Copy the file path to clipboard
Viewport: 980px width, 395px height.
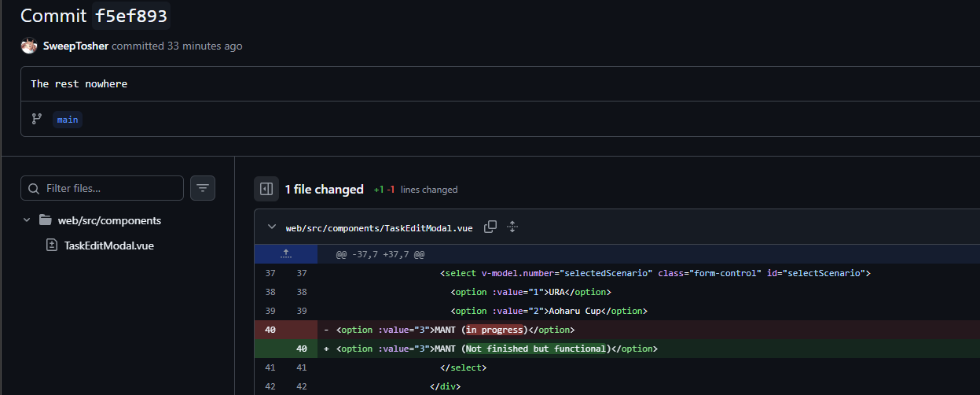(490, 227)
